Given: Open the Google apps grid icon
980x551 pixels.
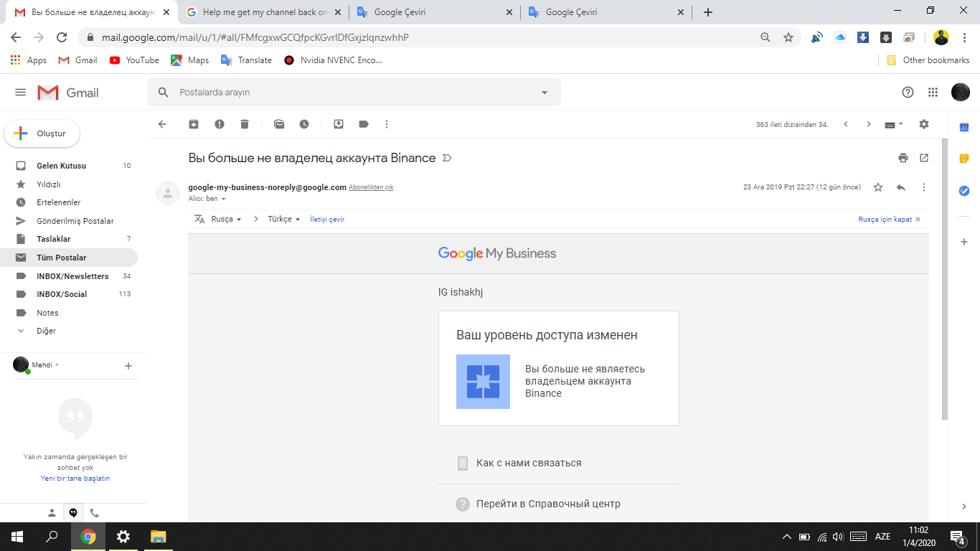Looking at the screenshot, I should 933,92.
